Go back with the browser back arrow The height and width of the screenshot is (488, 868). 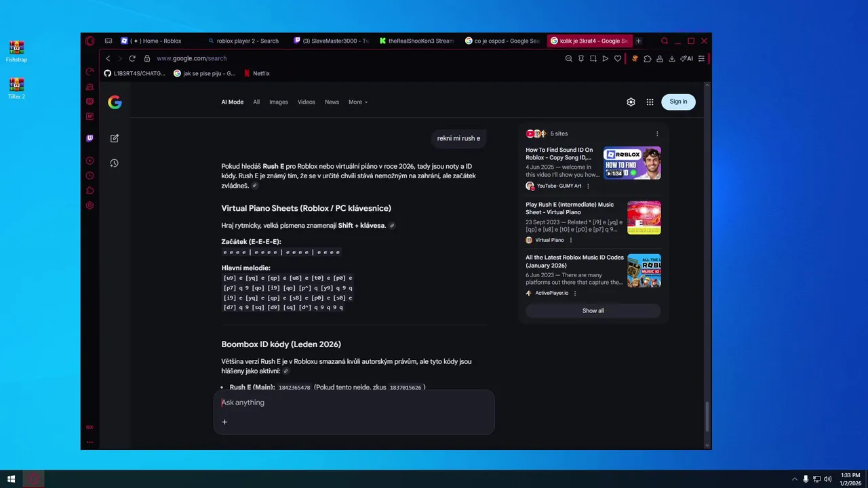point(108,58)
